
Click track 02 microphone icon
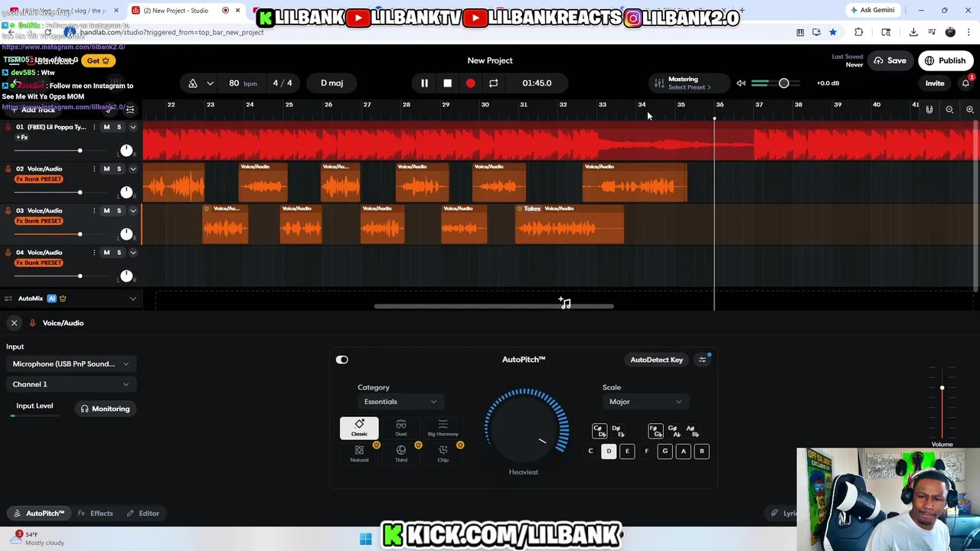tap(8, 168)
